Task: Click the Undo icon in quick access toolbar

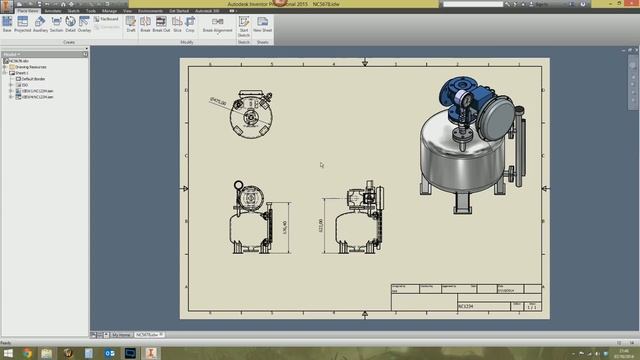Action: (x=47, y=4)
